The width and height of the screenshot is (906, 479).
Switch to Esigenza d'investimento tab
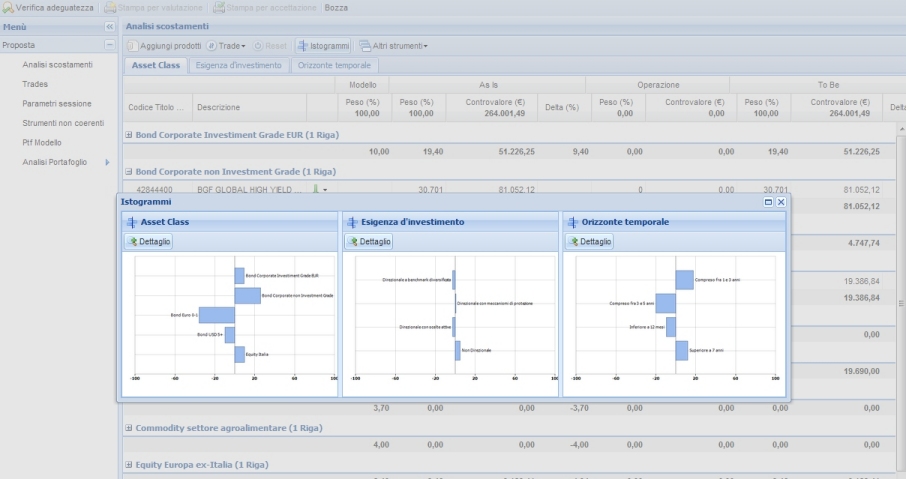pyautogui.click(x=238, y=65)
